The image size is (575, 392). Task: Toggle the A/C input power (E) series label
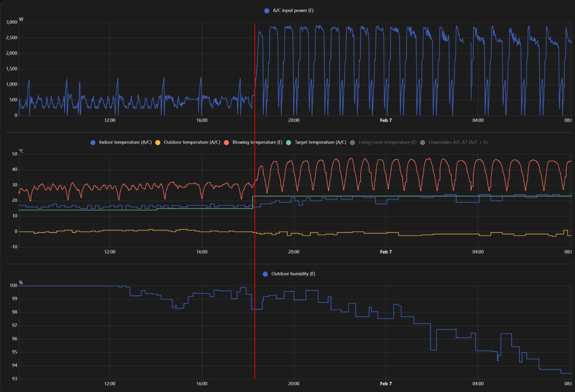click(x=293, y=10)
